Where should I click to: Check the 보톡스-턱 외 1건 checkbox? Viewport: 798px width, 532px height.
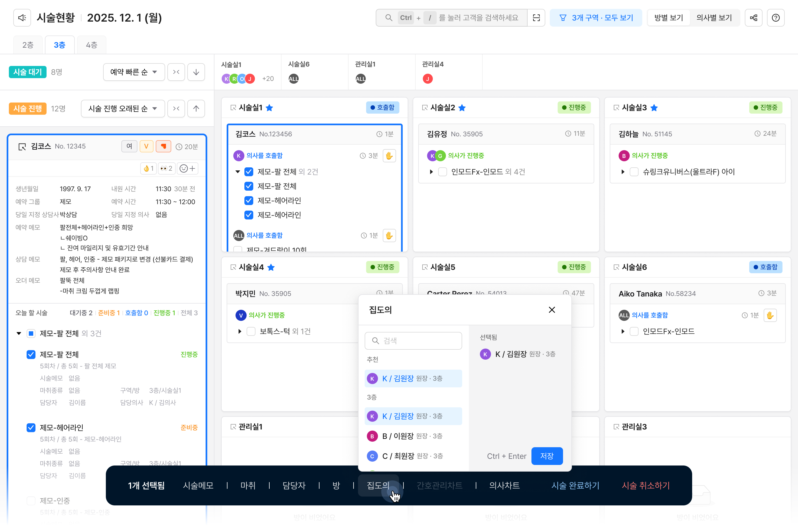click(x=251, y=331)
